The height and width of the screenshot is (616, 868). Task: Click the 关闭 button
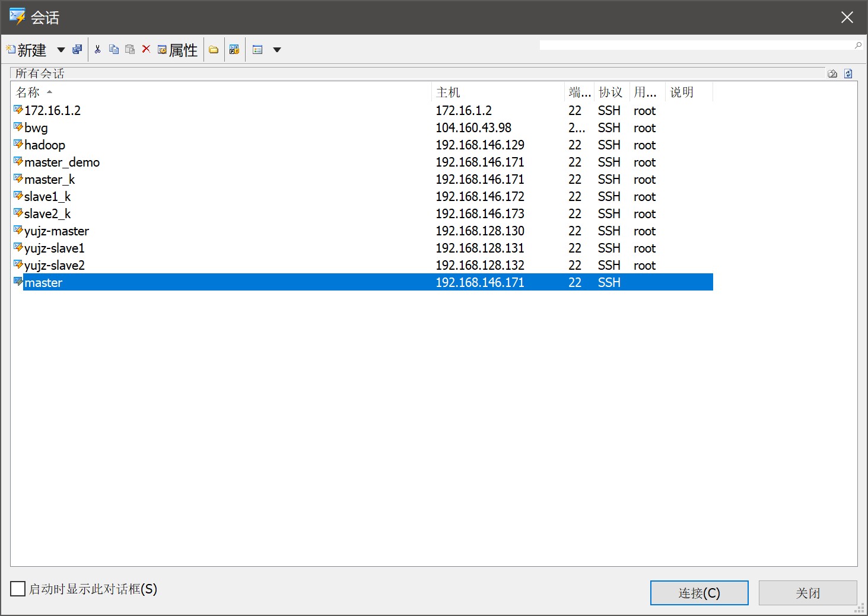pos(807,593)
